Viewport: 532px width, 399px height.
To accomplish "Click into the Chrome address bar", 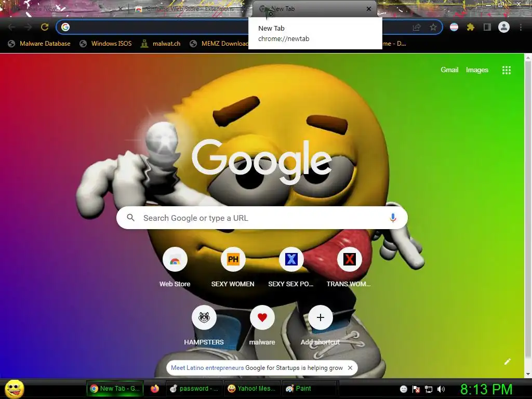I will (x=249, y=27).
